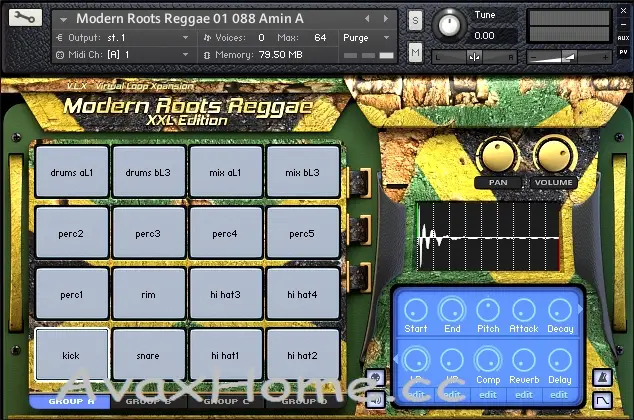634x420 pixels.
Task: Switch to GROUP A tab
Action: (70, 401)
